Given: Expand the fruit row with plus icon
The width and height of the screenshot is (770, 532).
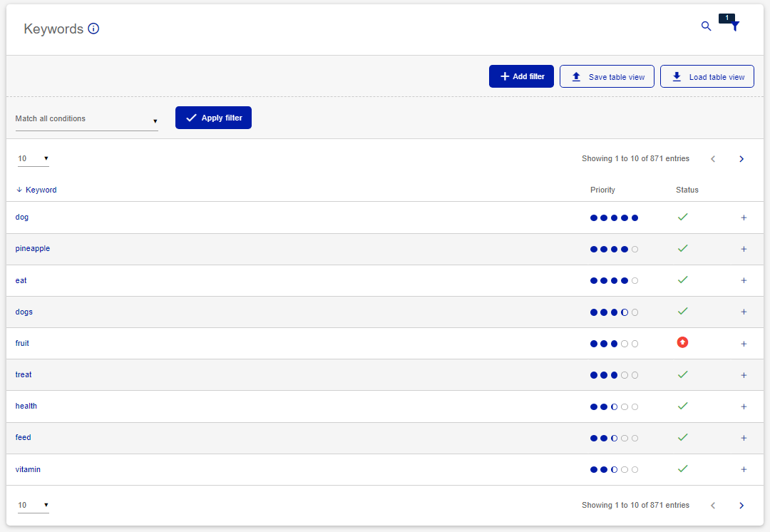Looking at the screenshot, I should click(744, 344).
